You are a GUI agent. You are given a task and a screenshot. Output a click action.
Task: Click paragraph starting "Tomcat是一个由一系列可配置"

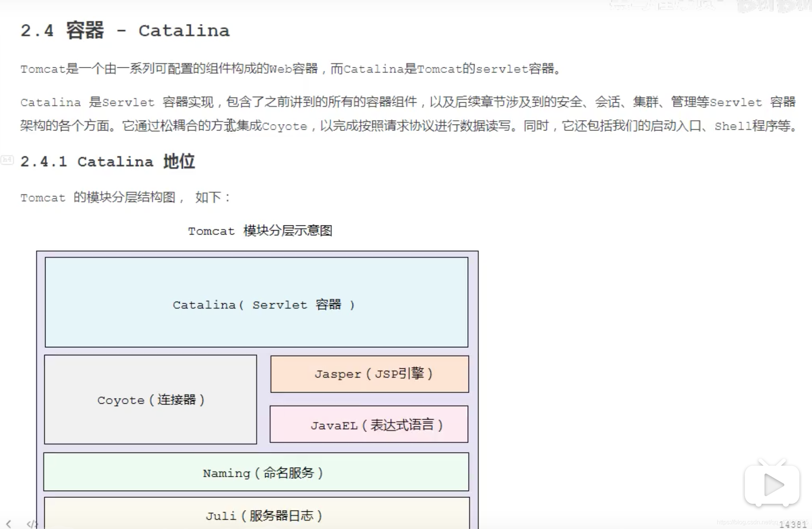(x=290, y=69)
